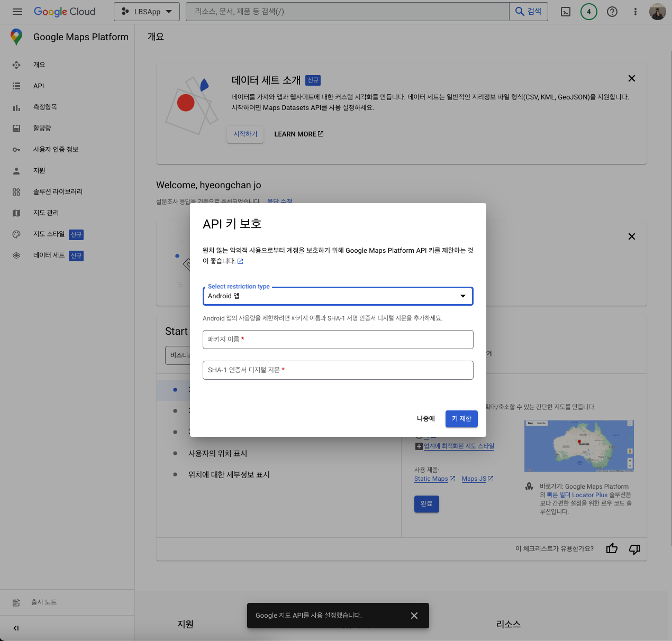Click the 측정항목 bar chart icon

(16, 107)
